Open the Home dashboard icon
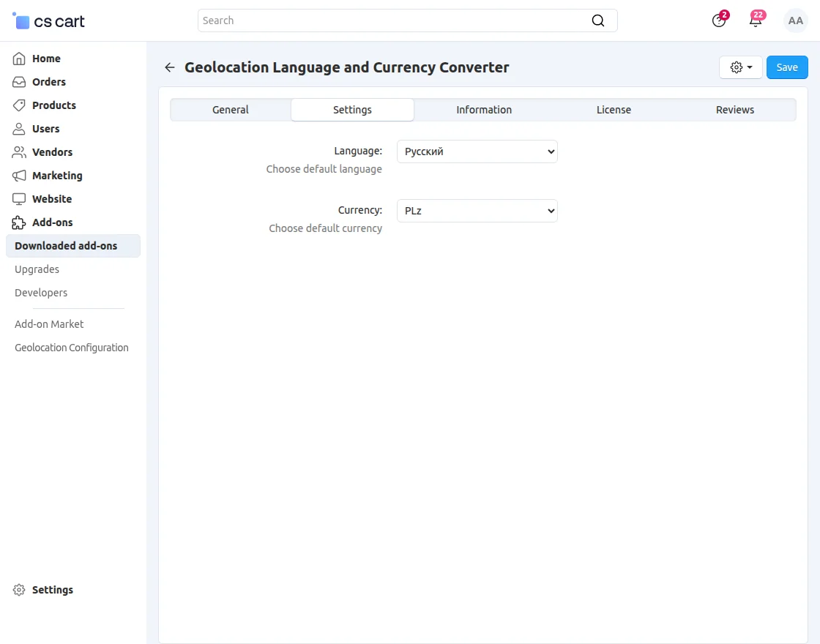 18,59
